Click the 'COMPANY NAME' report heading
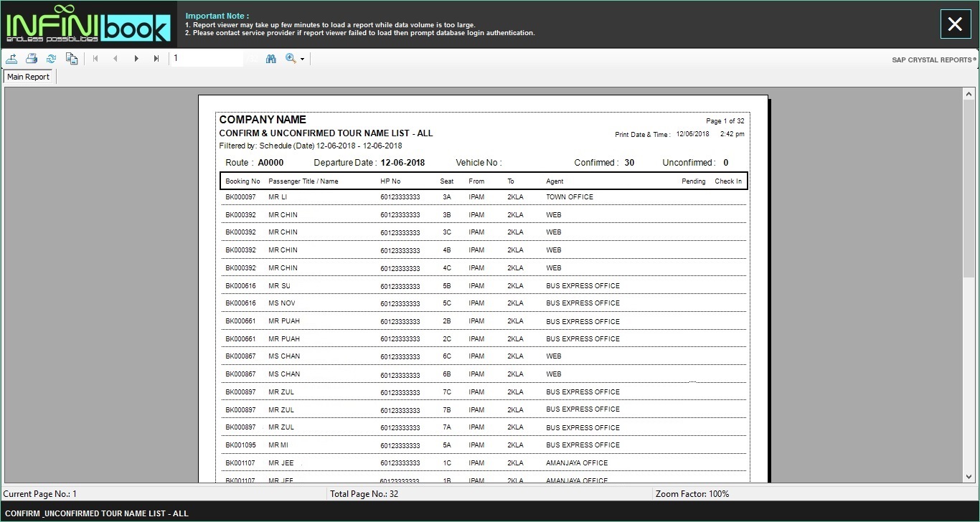980x522 pixels. click(263, 120)
